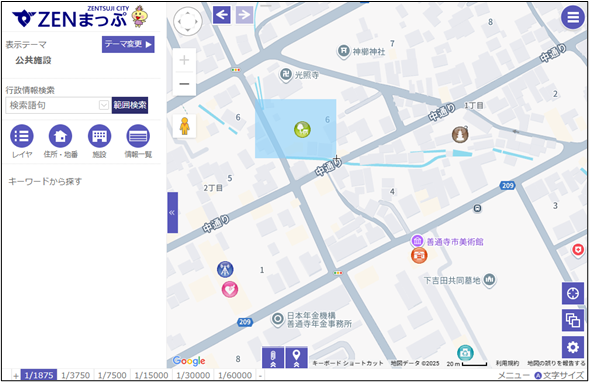Viewport: 589px width, 382px height.
Task: Select the Street View pegman icon
Action: [x=184, y=126]
